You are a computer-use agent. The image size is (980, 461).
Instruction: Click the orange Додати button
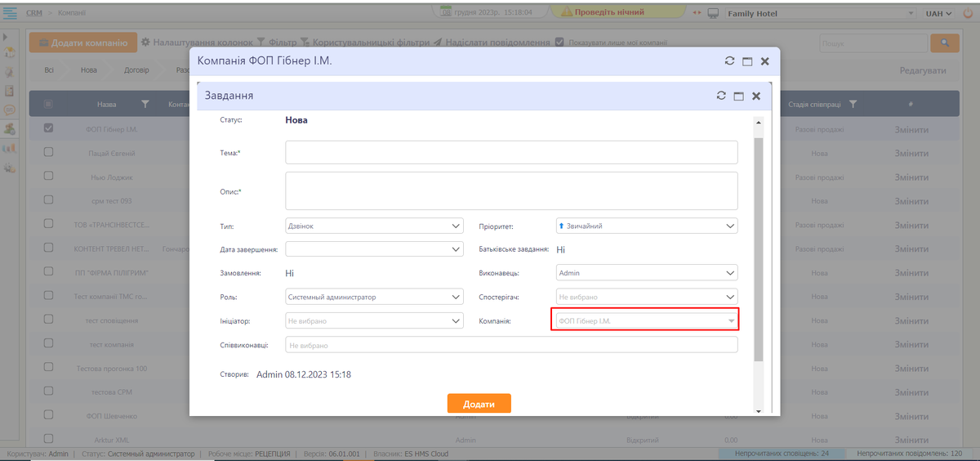pyautogui.click(x=479, y=405)
